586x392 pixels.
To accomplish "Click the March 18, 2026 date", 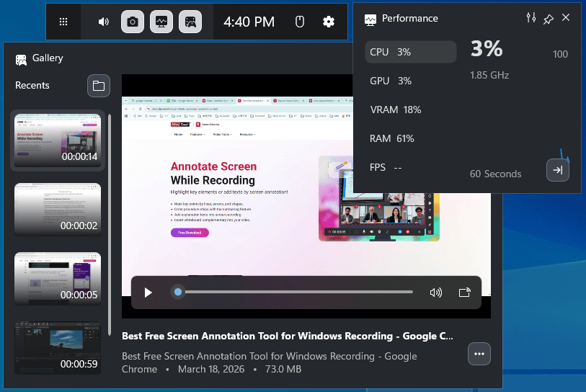I will tap(211, 369).
